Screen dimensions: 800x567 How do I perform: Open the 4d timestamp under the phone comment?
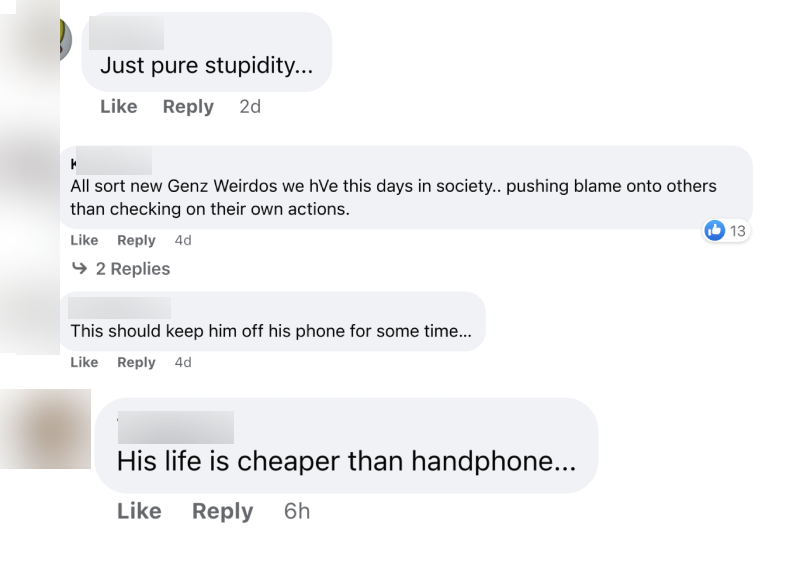pyautogui.click(x=183, y=362)
